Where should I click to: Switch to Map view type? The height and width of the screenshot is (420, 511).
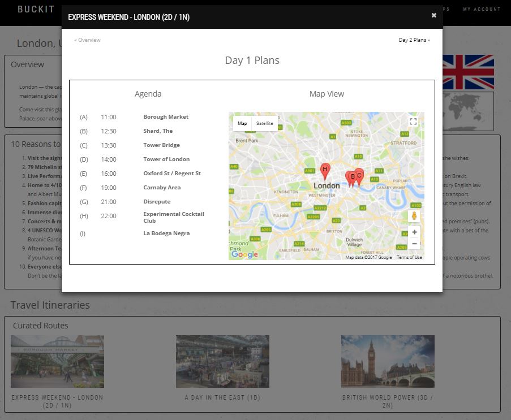(242, 123)
